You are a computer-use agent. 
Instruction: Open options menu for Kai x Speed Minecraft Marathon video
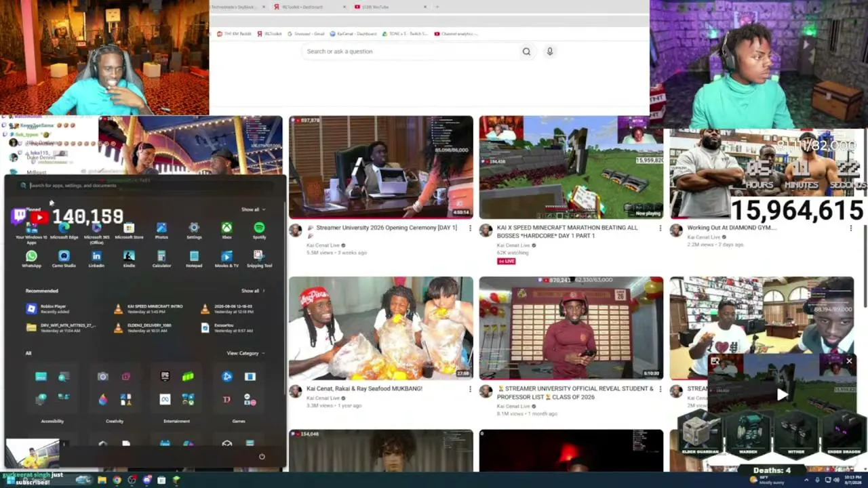point(660,228)
